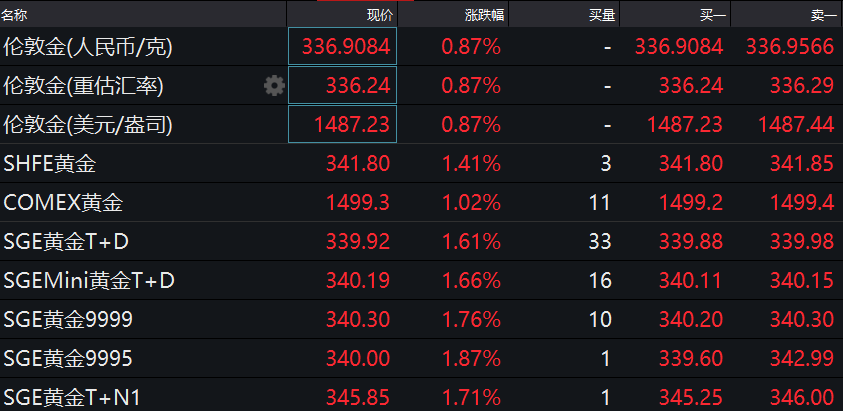Click SGE黄金9995 current price 340.00

point(358,359)
